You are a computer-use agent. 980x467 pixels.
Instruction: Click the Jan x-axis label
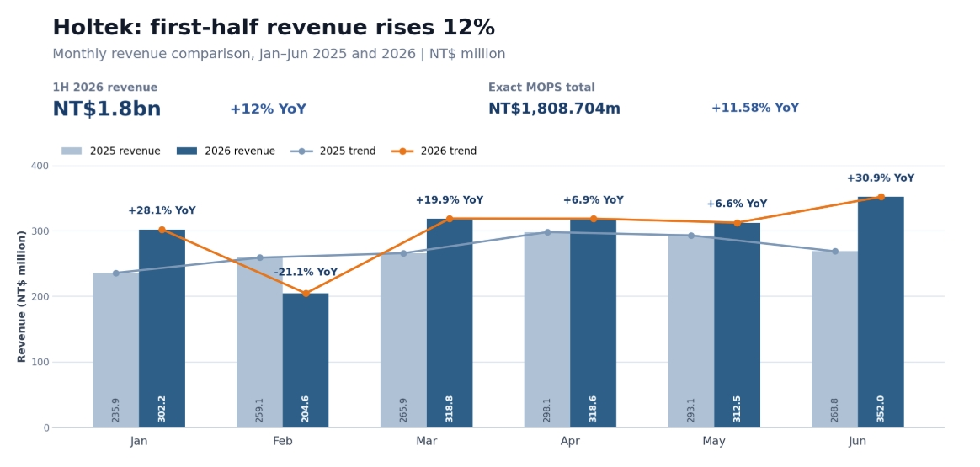[139, 442]
